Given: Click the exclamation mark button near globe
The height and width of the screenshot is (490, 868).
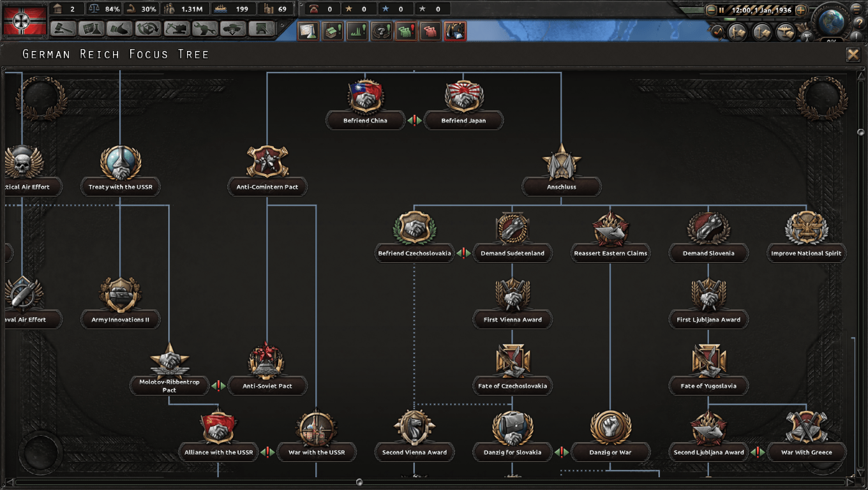Looking at the screenshot, I should [x=857, y=36].
